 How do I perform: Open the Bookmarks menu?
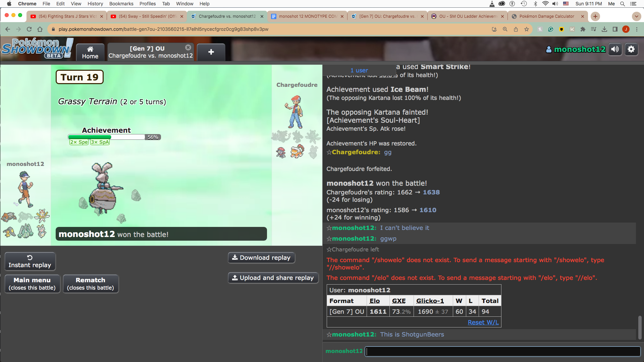[121, 4]
